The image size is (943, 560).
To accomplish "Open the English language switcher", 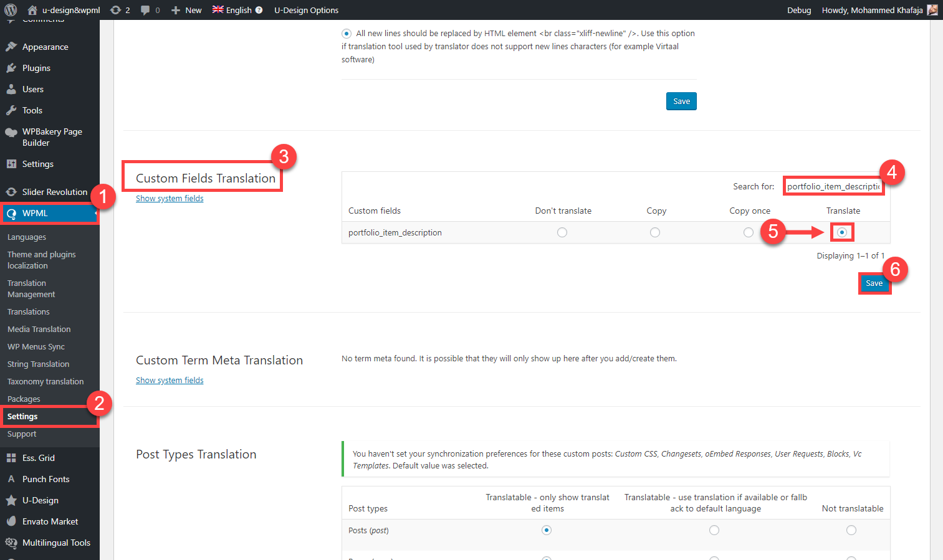I will tap(237, 10).
